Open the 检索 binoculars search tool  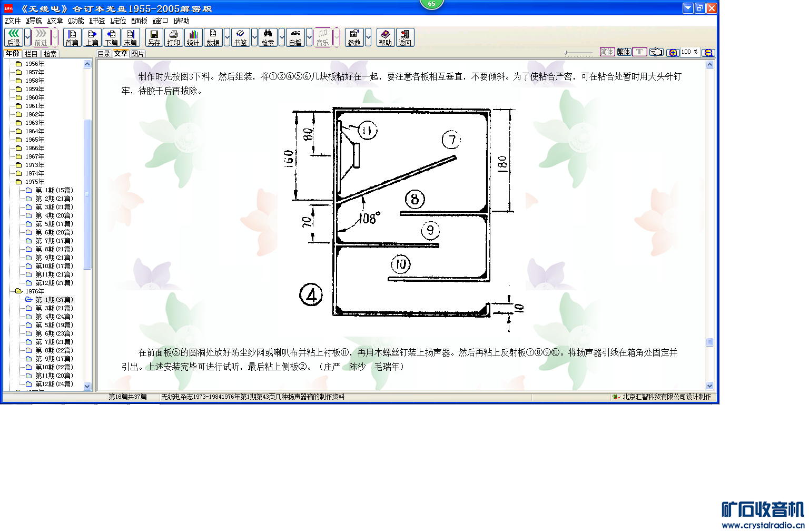click(268, 37)
